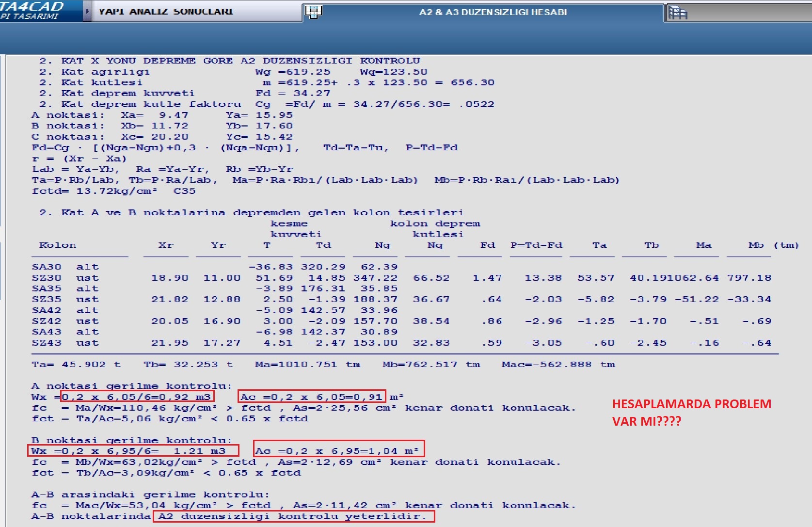The height and width of the screenshot is (527, 812).
Task: Click the A-B arasindaki gerilme kontrolu heading
Action: [150, 495]
